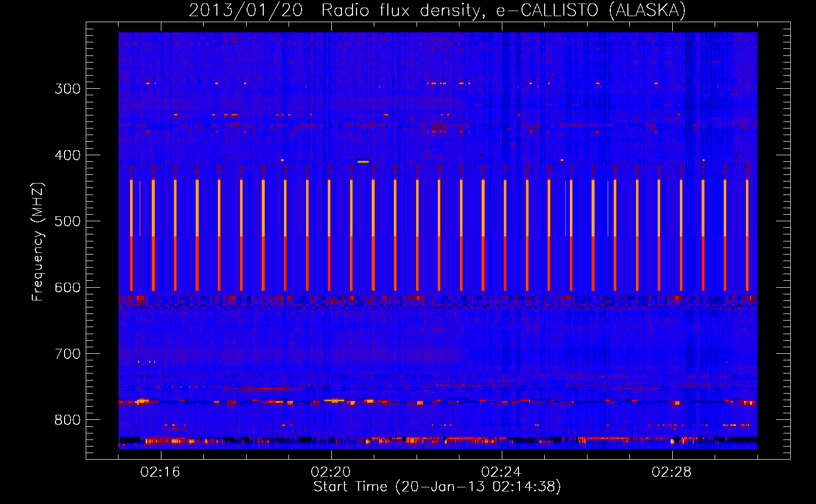Click the date '2013/01/20' in the title
This screenshot has width=816, height=504.
click(246, 11)
